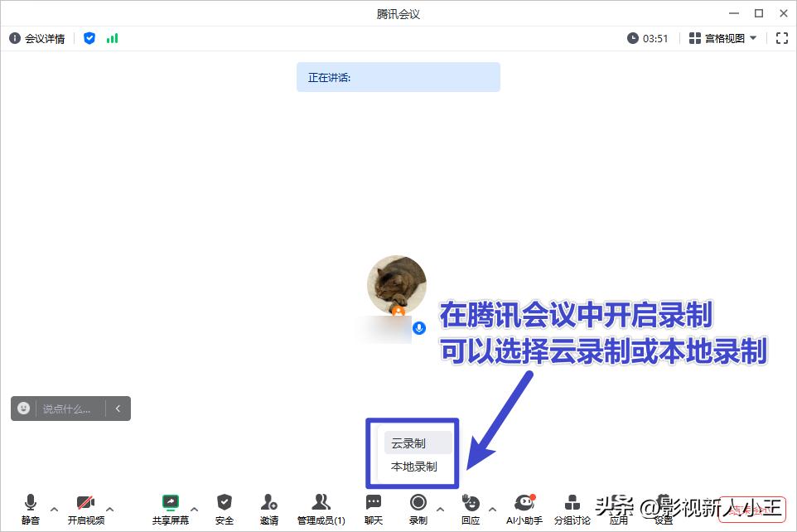Click the blue microphone badge under avatar

click(x=419, y=328)
